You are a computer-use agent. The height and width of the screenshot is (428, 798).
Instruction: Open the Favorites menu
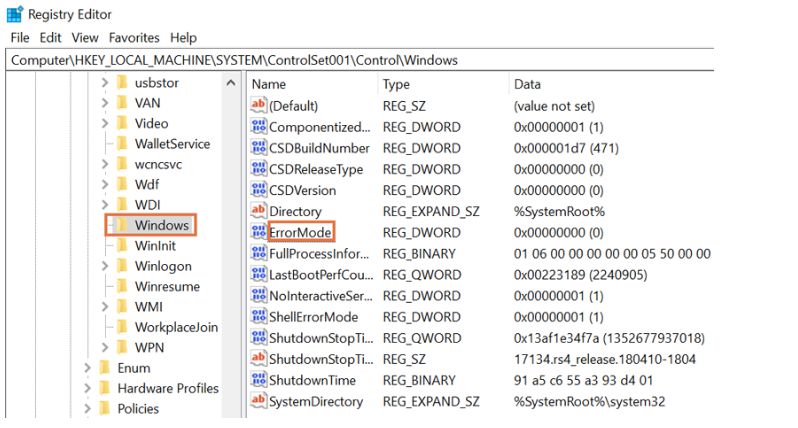pos(134,38)
